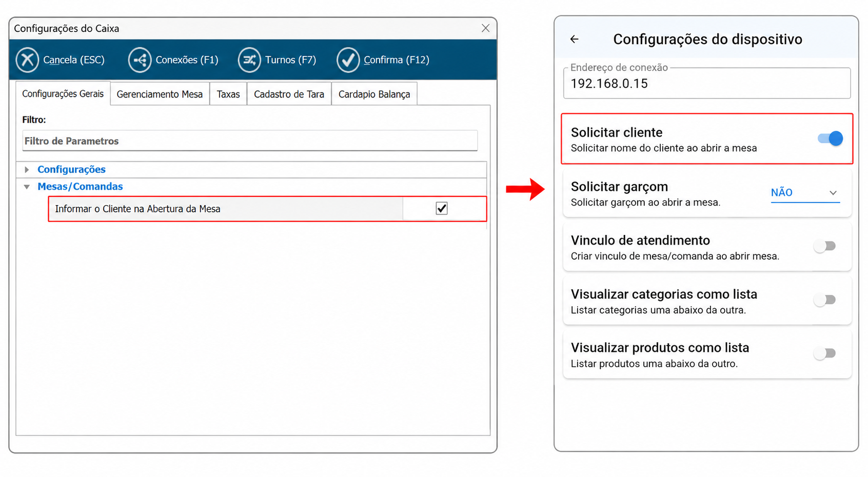This screenshot has height=477, width=868.
Task: Click the Cancela (ESC) circle-X icon
Action: pyautogui.click(x=27, y=60)
